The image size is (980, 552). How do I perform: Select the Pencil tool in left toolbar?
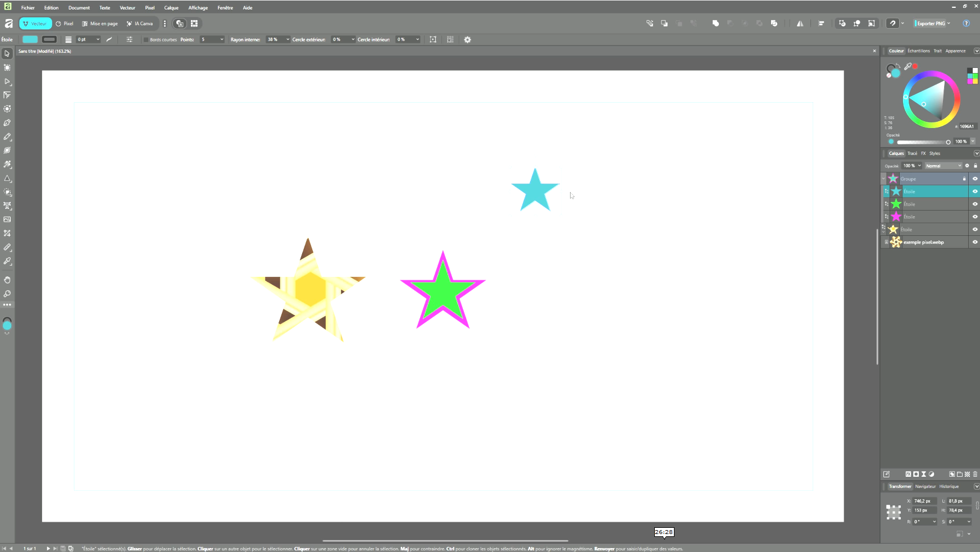[x=7, y=136]
